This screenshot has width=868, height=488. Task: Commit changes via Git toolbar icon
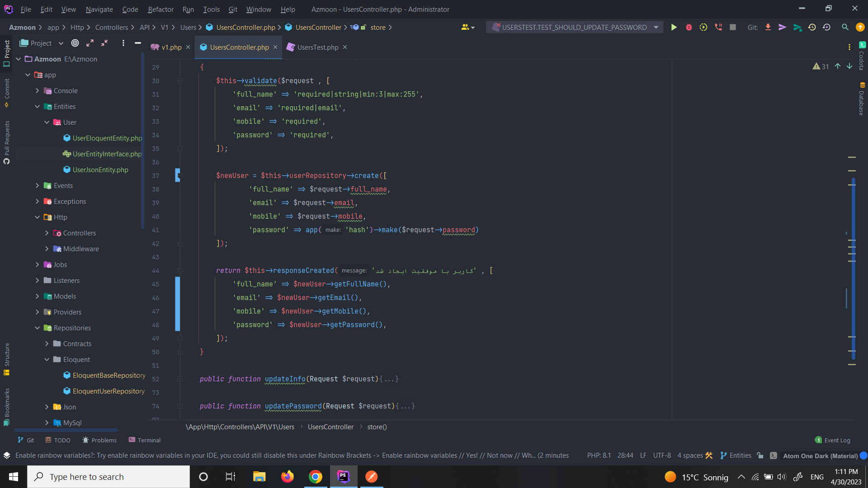pos(783,28)
